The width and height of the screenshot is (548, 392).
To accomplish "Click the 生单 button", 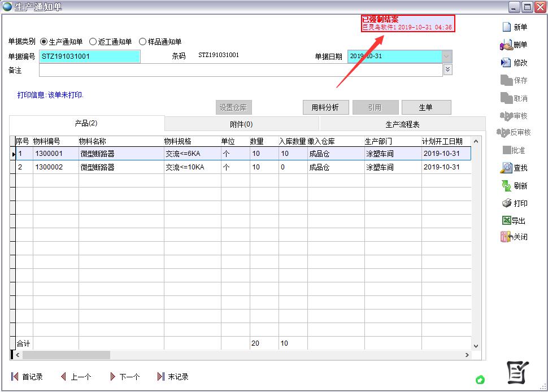I will (x=425, y=107).
